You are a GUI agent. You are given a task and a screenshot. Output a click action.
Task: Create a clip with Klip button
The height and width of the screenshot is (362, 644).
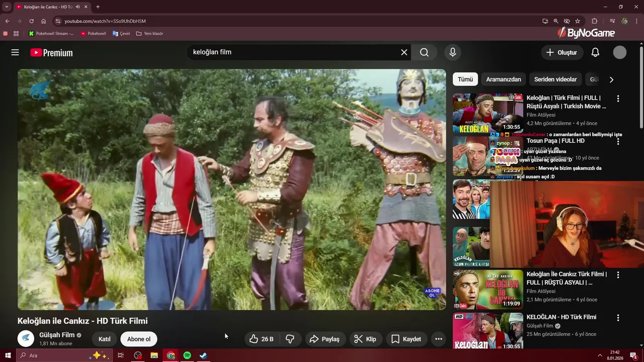pyautogui.click(x=365, y=339)
